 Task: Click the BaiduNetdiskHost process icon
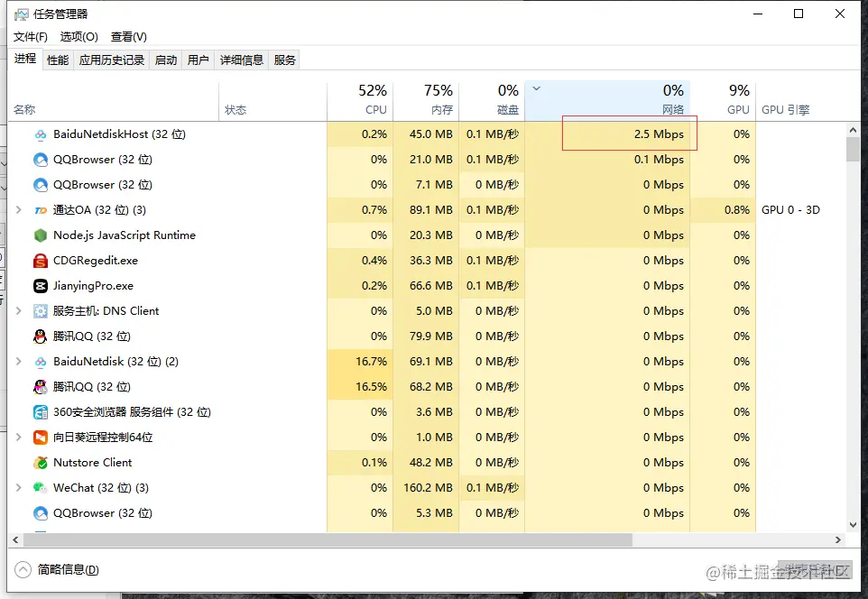pos(41,134)
